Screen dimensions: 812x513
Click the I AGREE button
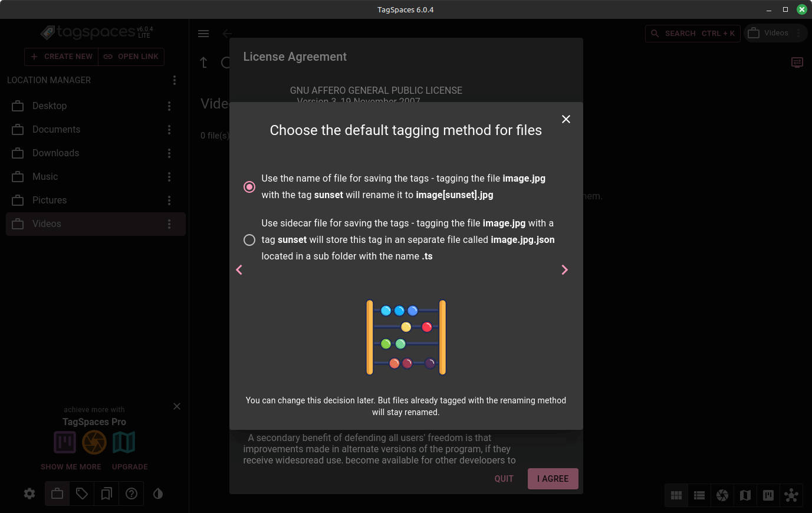(553, 479)
